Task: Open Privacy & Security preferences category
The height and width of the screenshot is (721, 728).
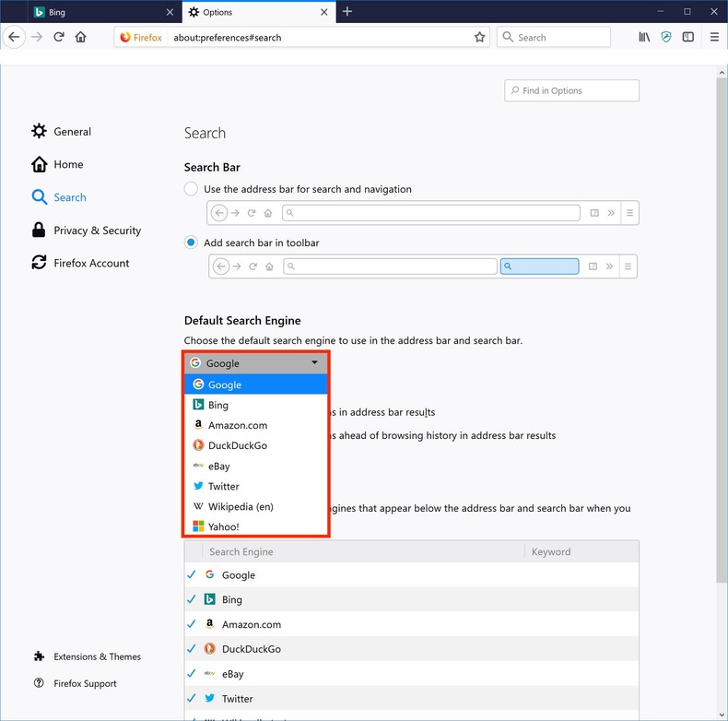Action: point(97,230)
